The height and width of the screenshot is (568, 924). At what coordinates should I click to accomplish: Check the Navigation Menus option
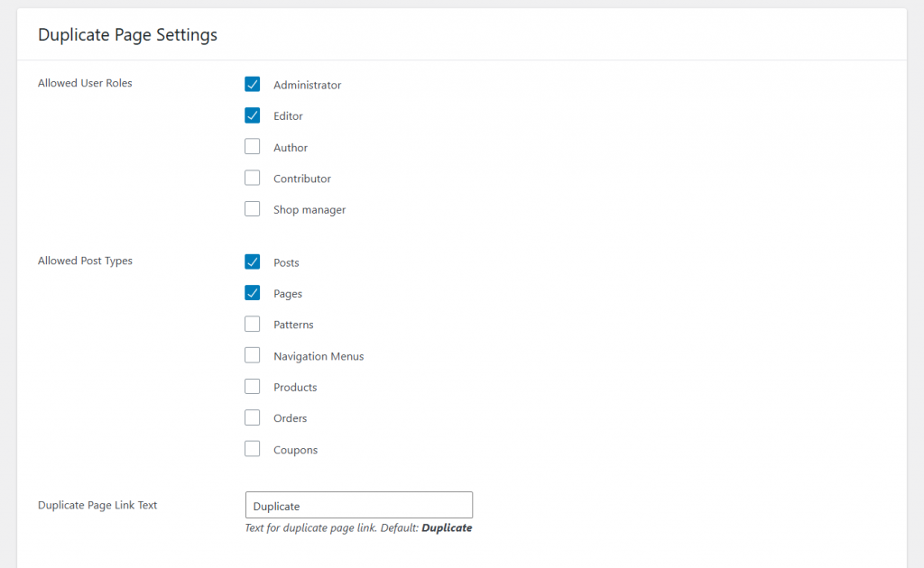252,355
